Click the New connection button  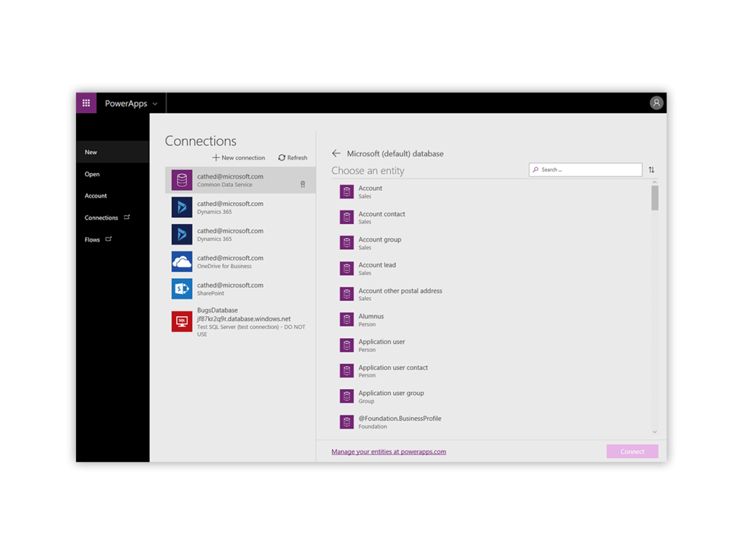coord(239,158)
